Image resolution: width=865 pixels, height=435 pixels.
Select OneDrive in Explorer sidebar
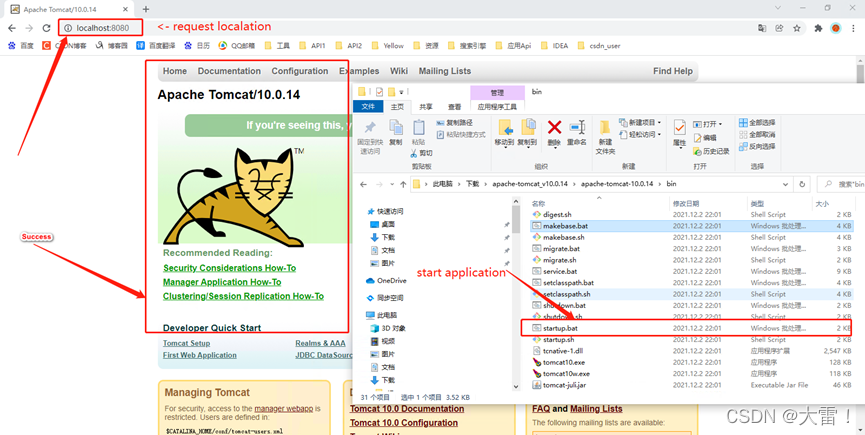386,281
